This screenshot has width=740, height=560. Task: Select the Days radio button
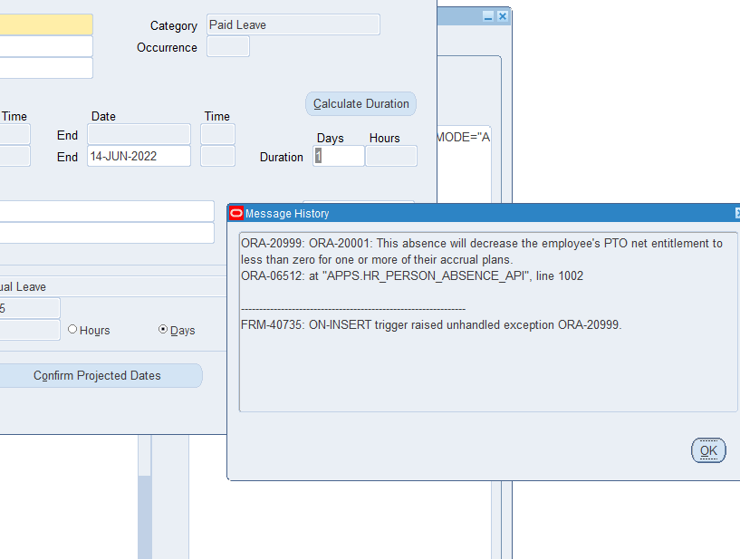coord(163,330)
